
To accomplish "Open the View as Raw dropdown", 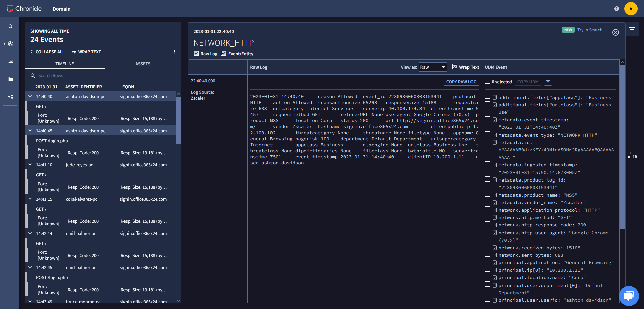I will (x=433, y=67).
